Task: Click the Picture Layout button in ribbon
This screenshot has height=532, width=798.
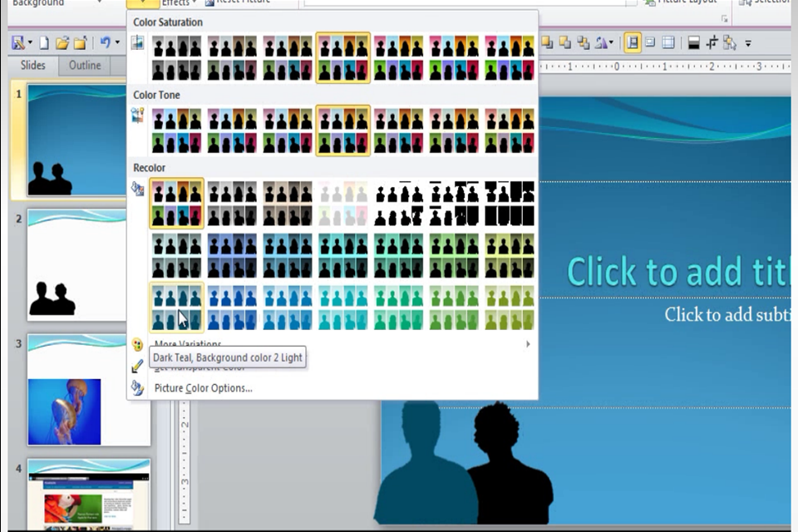Action: point(680,2)
